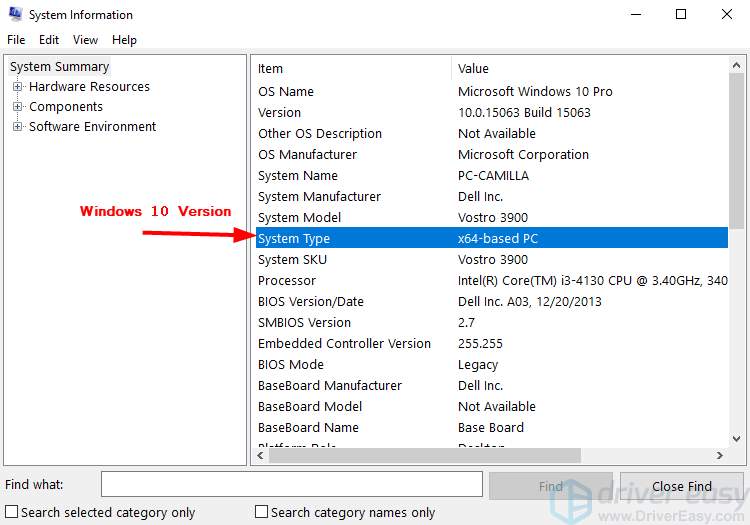
Task: Click into the Find what text field
Action: [291, 485]
